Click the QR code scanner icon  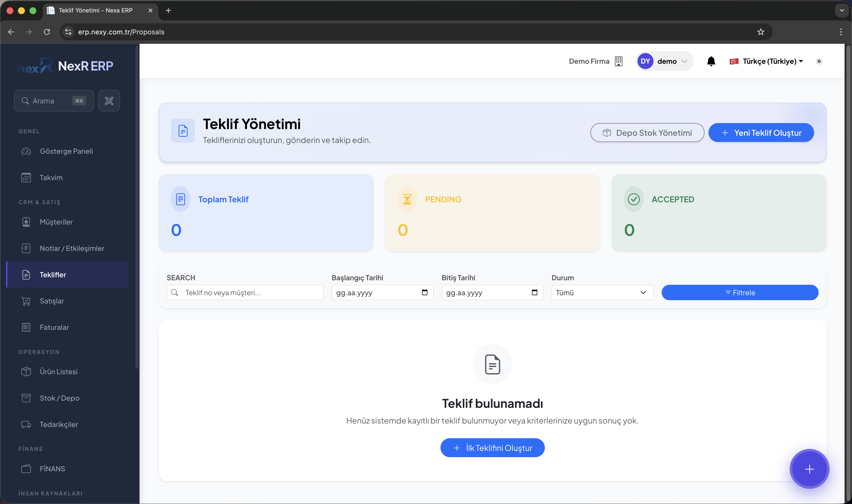click(109, 101)
